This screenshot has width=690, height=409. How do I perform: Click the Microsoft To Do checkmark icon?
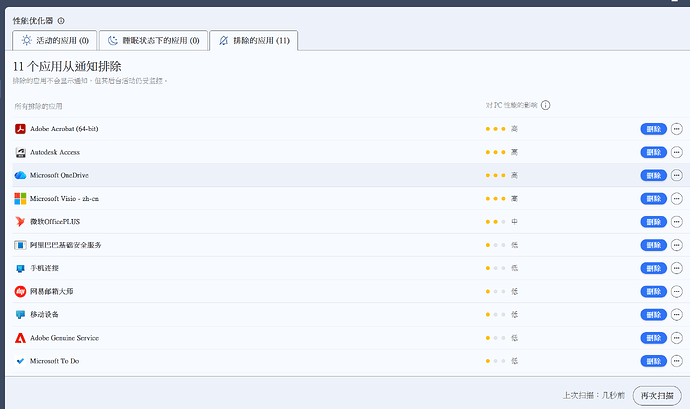pos(20,361)
